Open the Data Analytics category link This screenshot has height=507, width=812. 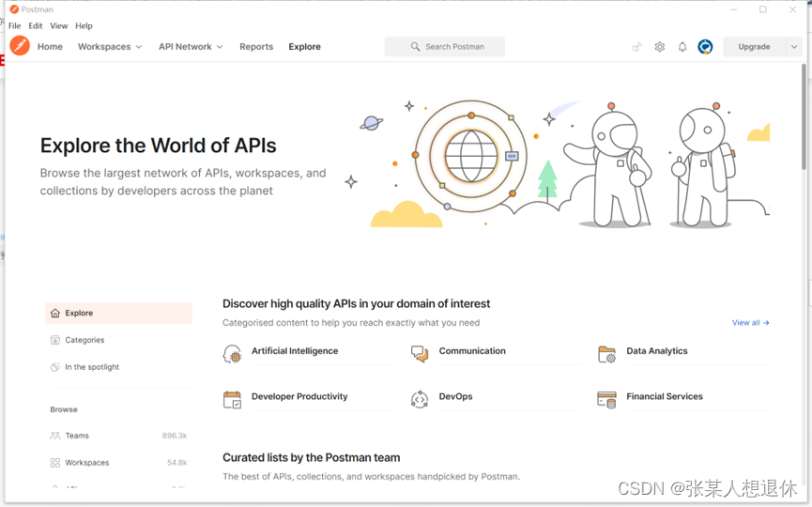pyautogui.click(x=657, y=350)
